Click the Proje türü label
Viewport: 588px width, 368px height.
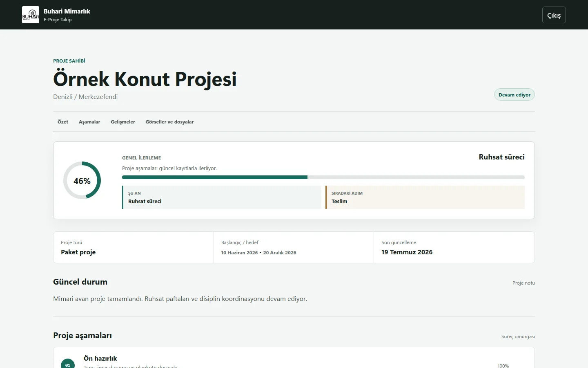(x=71, y=242)
